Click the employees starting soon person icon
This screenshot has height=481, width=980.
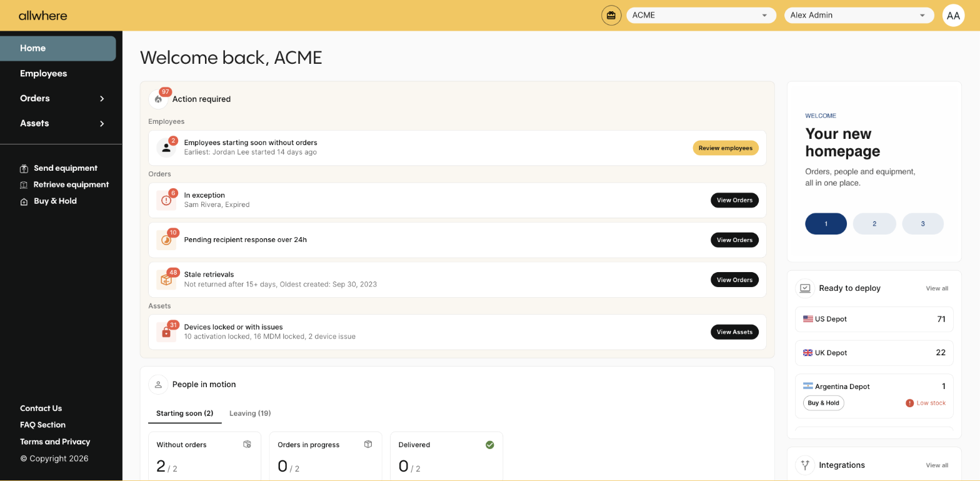(x=166, y=148)
